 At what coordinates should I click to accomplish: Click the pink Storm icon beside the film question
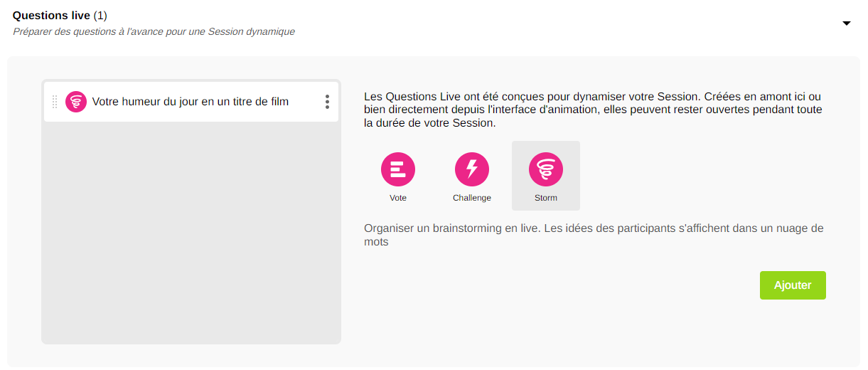coord(76,102)
